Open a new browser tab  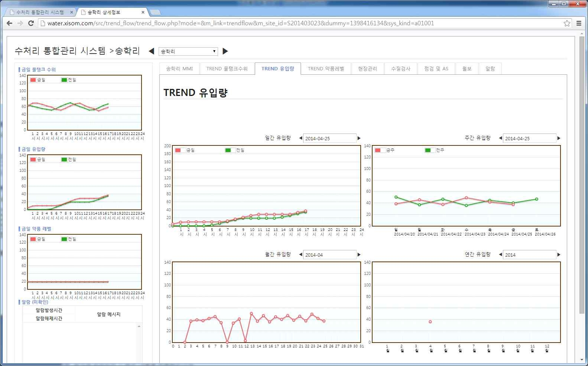click(x=155, y=12)
